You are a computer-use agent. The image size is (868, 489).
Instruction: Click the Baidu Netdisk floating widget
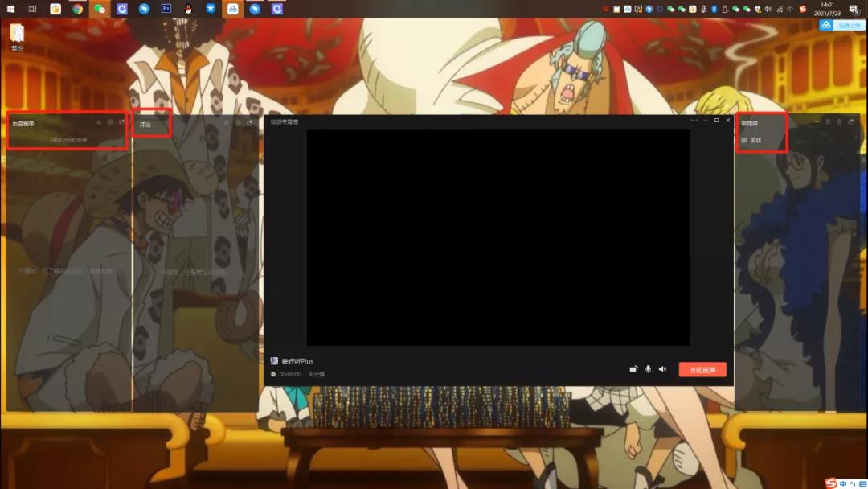click(x=842, y=25)
